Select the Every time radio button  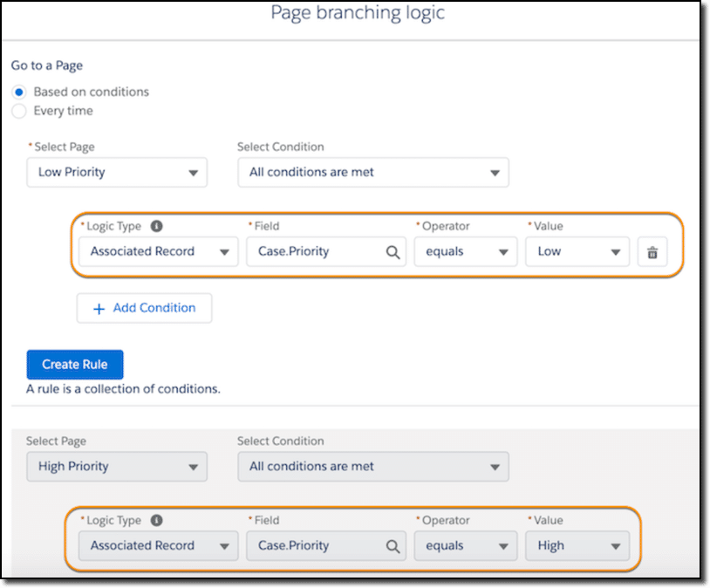(x=19, y=111)
